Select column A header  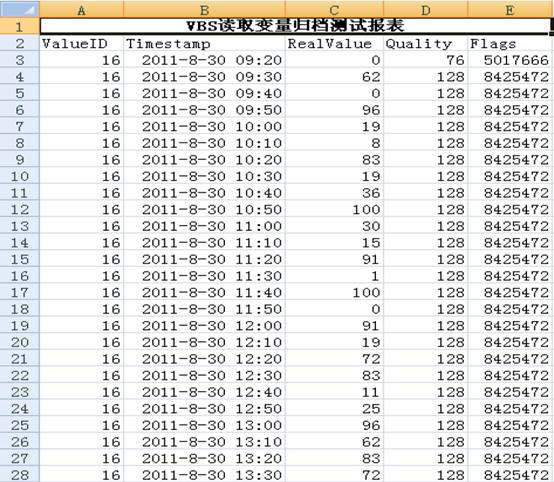tap(82, 9)
